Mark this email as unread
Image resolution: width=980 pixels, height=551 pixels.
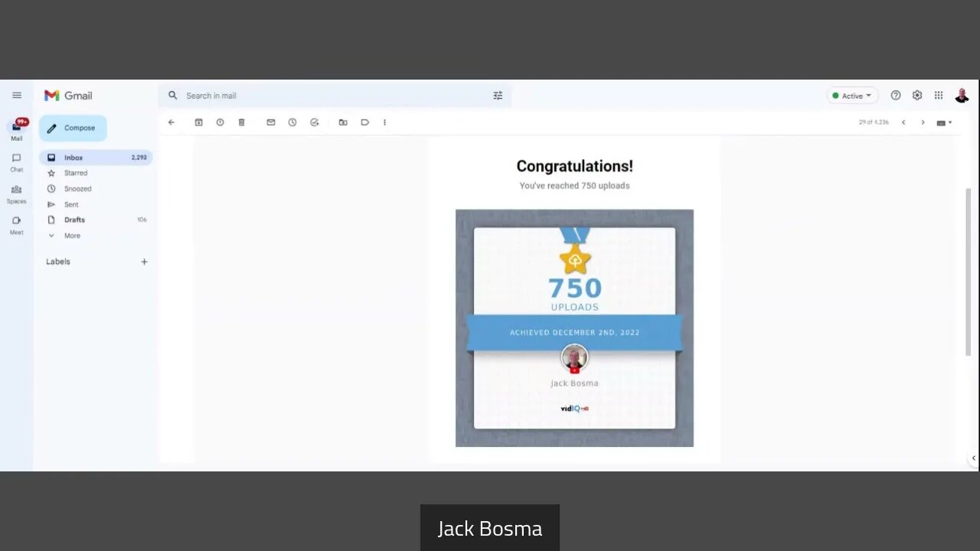click(270, 122)
